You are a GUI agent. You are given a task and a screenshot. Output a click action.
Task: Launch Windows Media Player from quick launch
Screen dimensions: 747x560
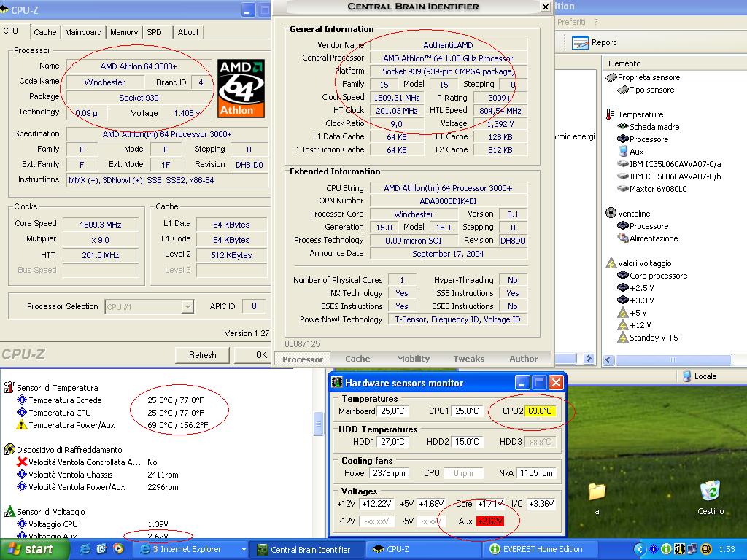tap(118, 549)
